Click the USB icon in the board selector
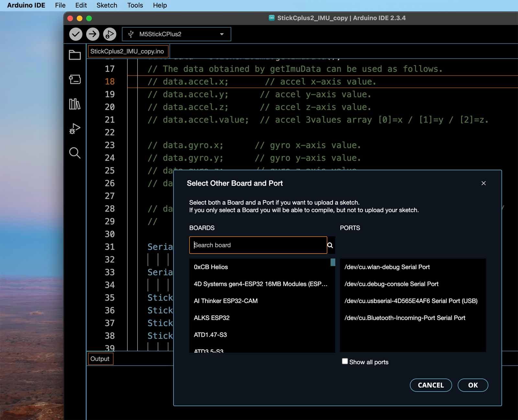 pos(131,34)
